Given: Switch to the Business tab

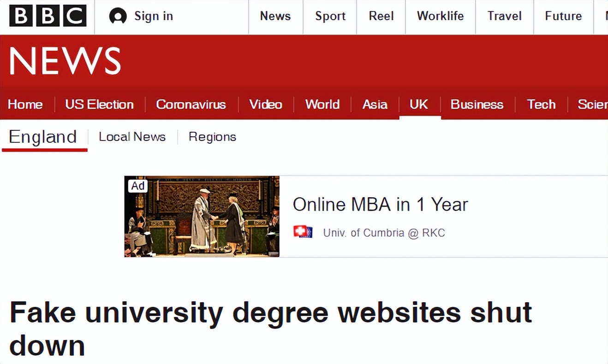Looking at the screenshot, I should tap(477, 105).
